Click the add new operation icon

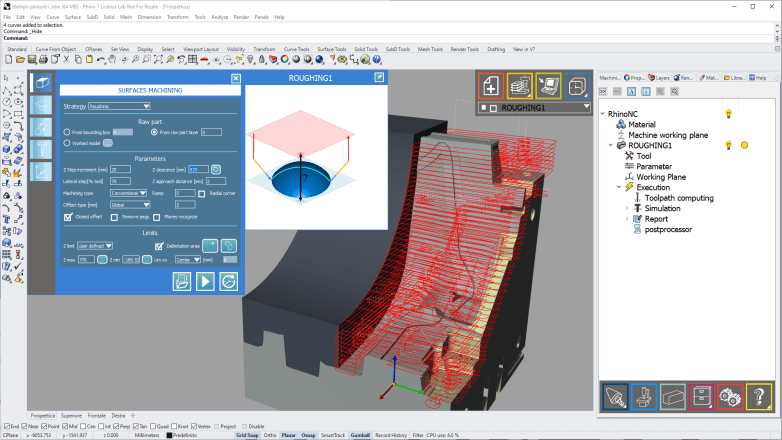[x=491, y=86]
